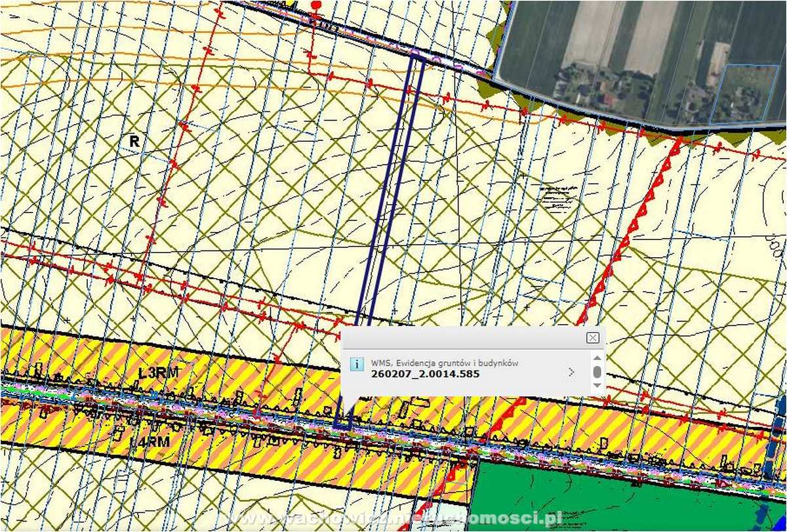Click the light blue outlined rectangle on satellite image
The image size is (787, 532).
click(x=748, y=93)
